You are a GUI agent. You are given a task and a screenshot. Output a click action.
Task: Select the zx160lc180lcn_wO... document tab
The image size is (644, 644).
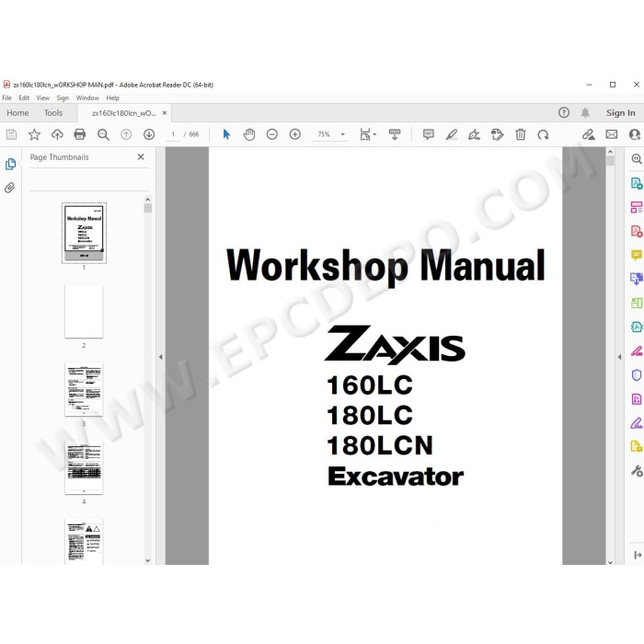(123, 113)
